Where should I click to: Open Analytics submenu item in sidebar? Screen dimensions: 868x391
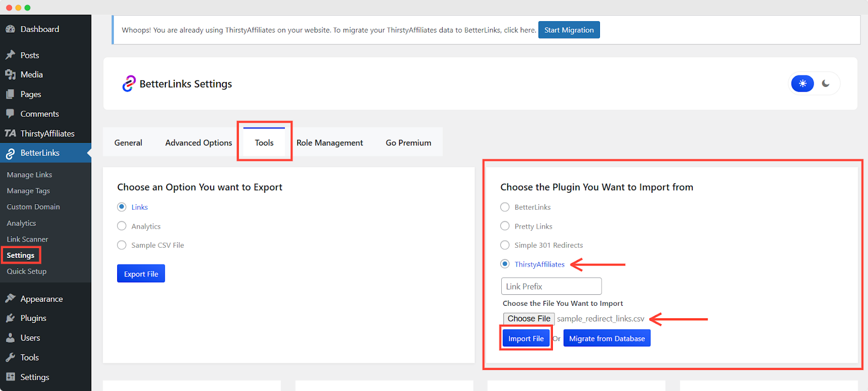(21, 223)
